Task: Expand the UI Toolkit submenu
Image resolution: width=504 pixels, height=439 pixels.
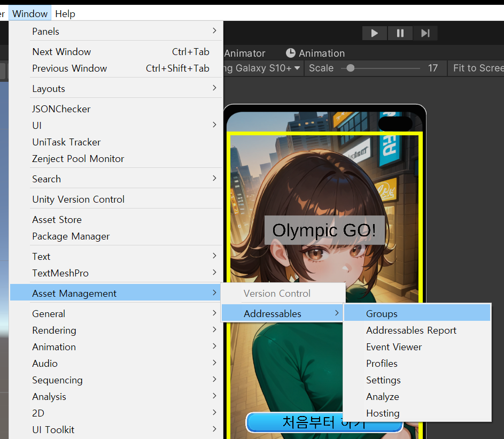Action: pyautogui.click(x=117, y=430)
